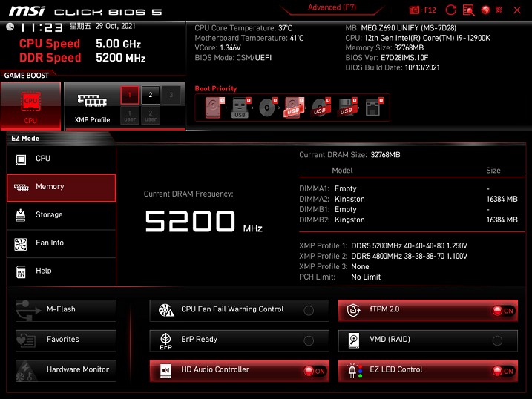Disable HD Audio Controller switch

(x=315, y=372)
